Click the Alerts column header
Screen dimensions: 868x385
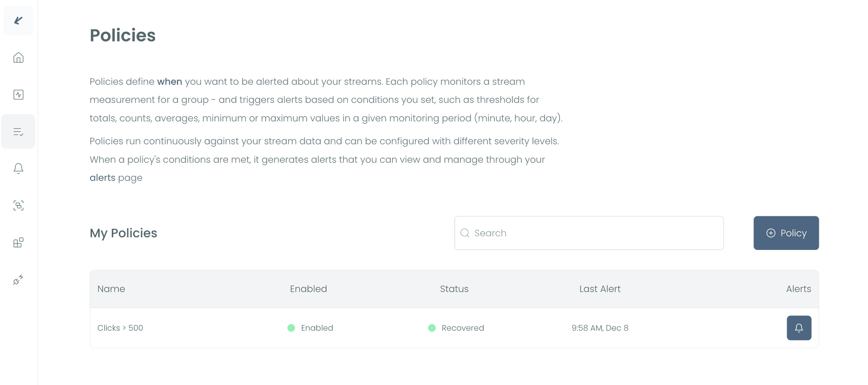(798, 289)
